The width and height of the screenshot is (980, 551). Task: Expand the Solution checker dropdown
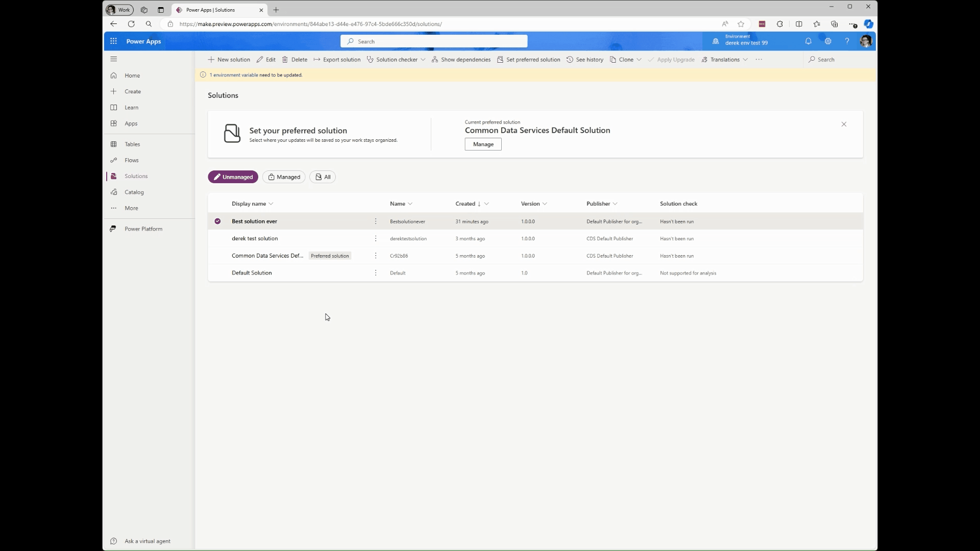coord(423,59)
